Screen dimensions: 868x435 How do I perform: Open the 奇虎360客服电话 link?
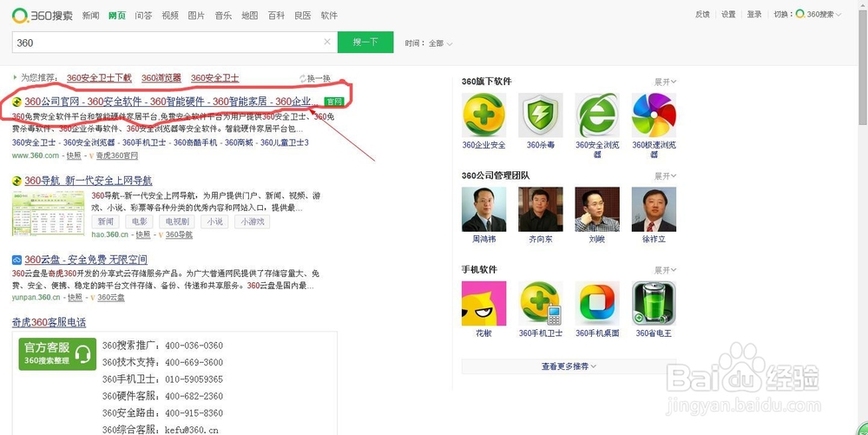click(x=49, y=323)
